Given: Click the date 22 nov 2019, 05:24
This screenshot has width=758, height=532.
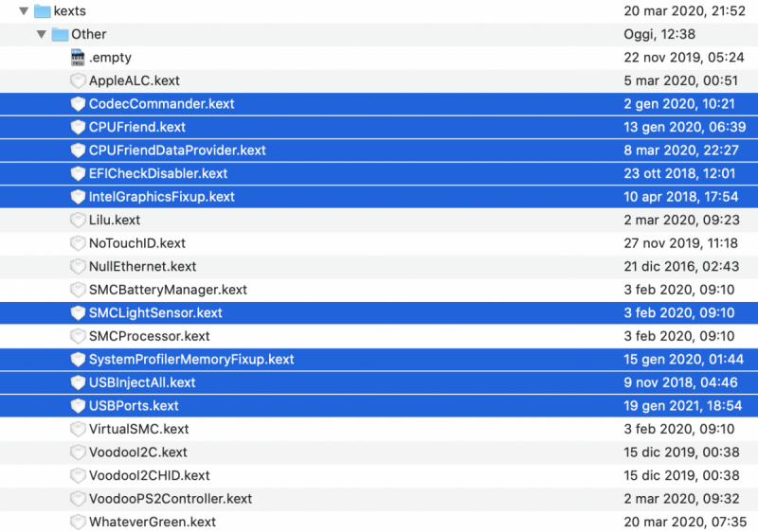Looking at the screenshot, I should pos(684,57).
